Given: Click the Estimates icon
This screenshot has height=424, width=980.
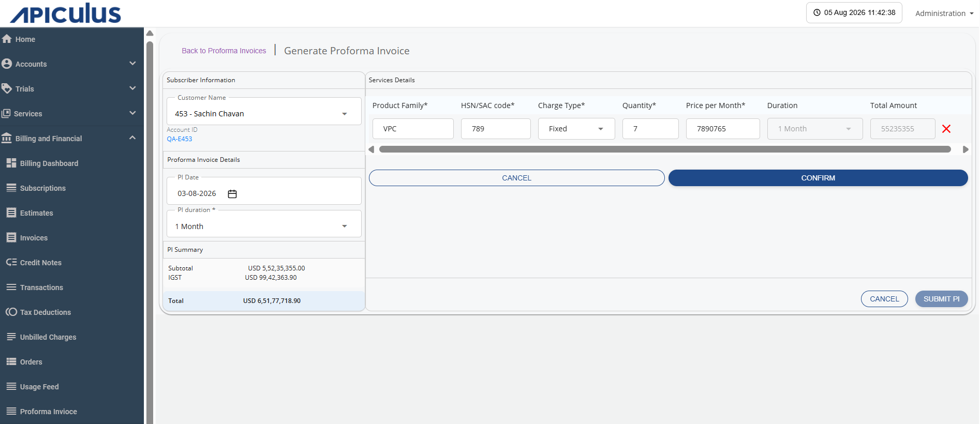Looking at the screenshot, I should point(11,213).
